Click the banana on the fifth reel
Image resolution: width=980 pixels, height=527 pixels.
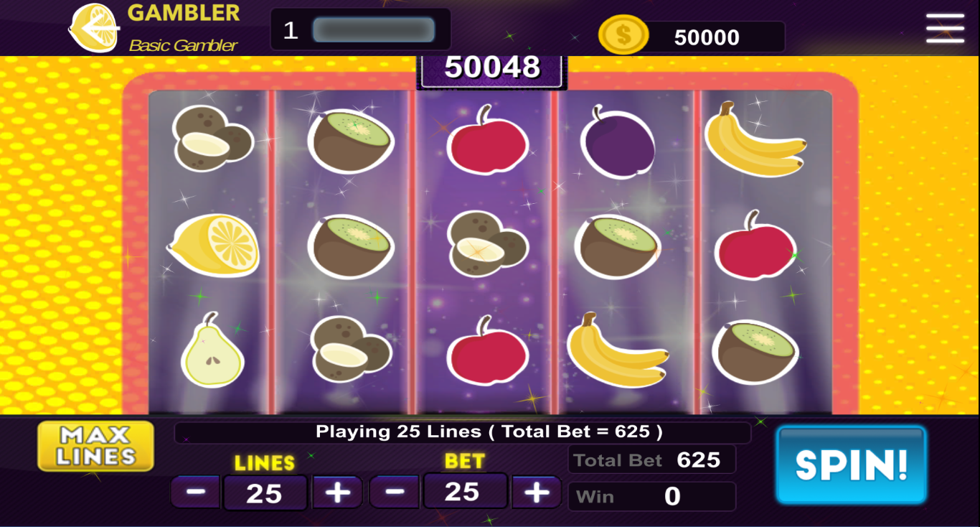(755, 139)
